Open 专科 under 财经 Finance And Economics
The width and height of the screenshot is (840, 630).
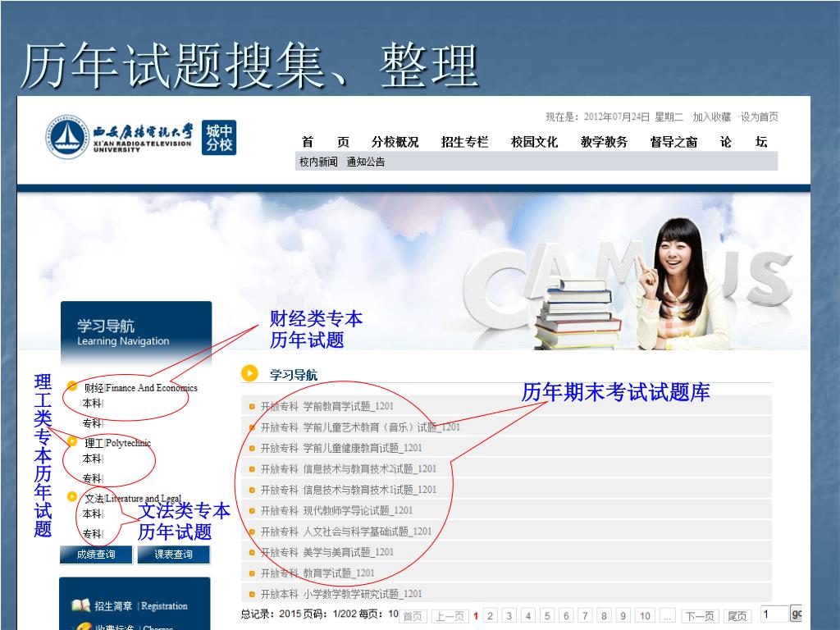click(x=92, y=423)
